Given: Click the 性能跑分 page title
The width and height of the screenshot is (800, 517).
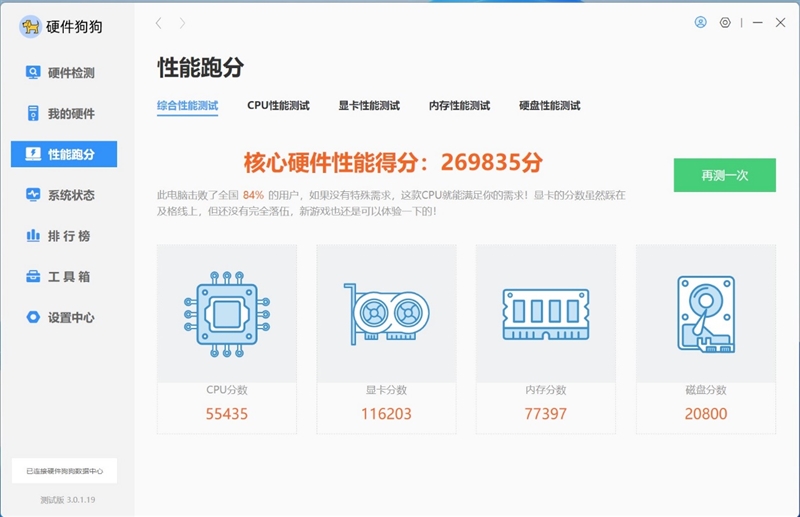Looking at the screenshot, I should 201,67.
